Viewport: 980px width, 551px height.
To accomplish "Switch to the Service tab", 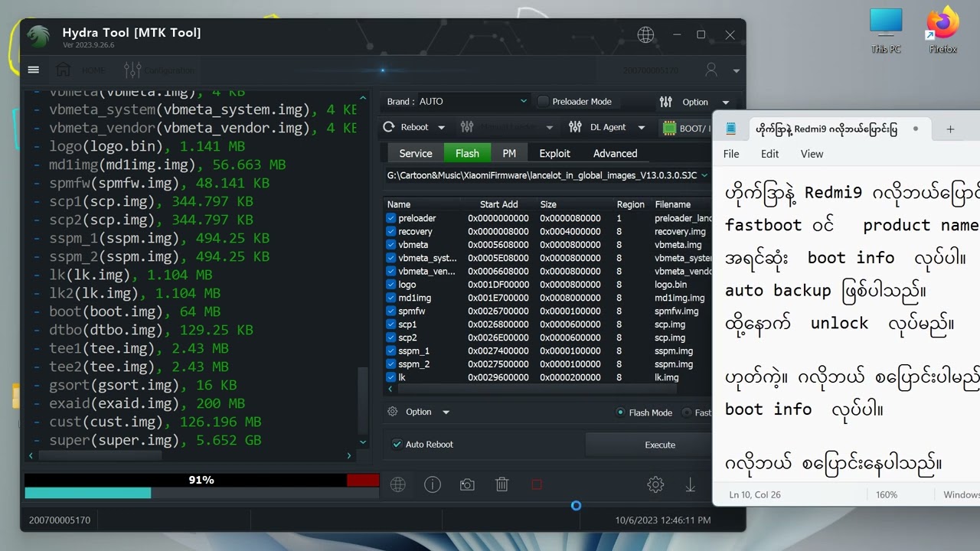I will tap(416, 153).
